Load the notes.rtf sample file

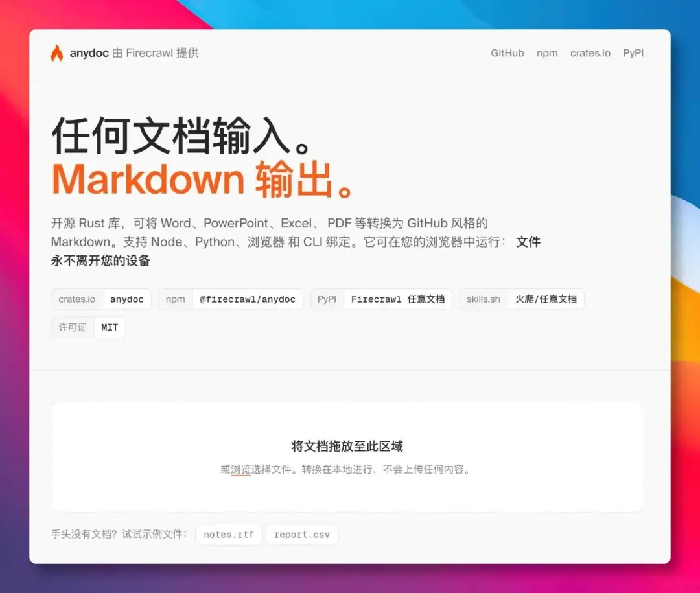[229, 535]
